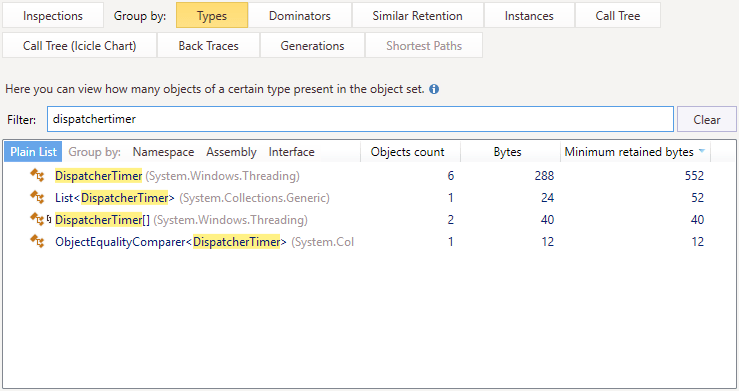The width and height of the screenshot is (739, 391).
Task: Click the sort arrow in Minimum retained bytes
Action: [701, 151]
